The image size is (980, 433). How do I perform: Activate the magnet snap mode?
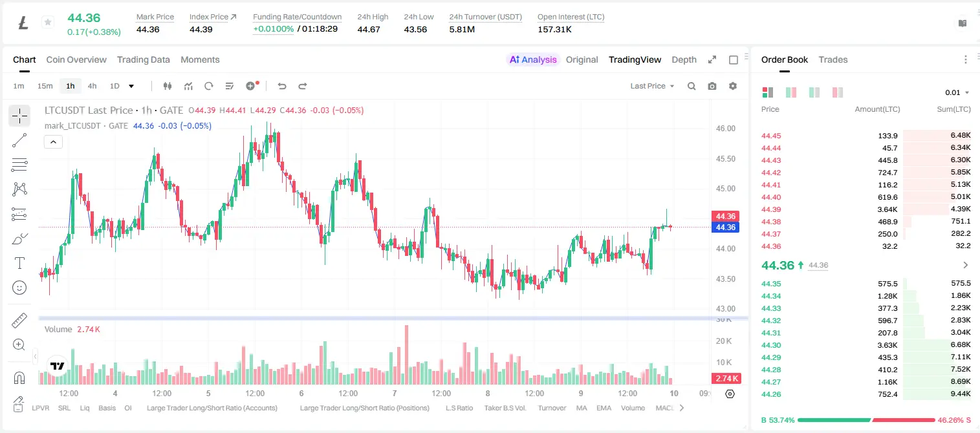pos(19,377)
